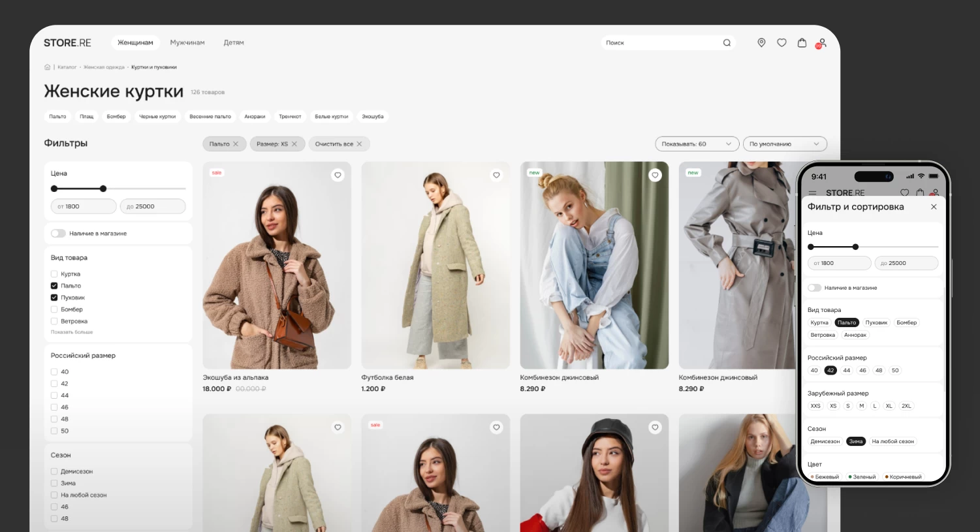Click the home icon in breadcrumbs

pos(47,67)
